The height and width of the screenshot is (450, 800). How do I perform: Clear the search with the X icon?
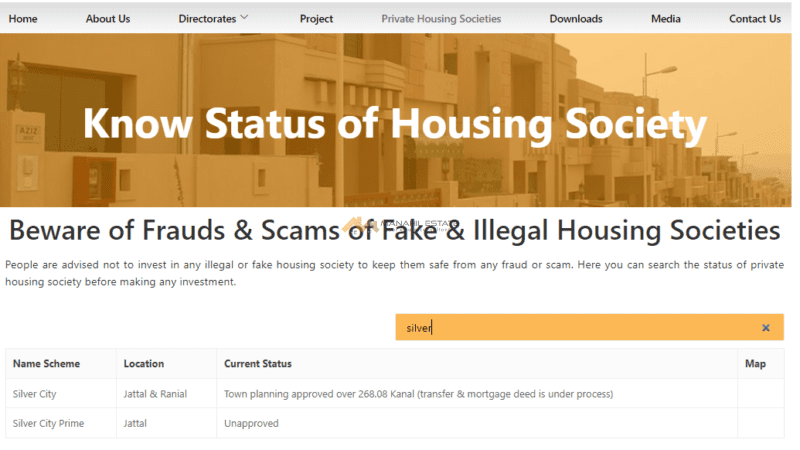click(765, 328)
